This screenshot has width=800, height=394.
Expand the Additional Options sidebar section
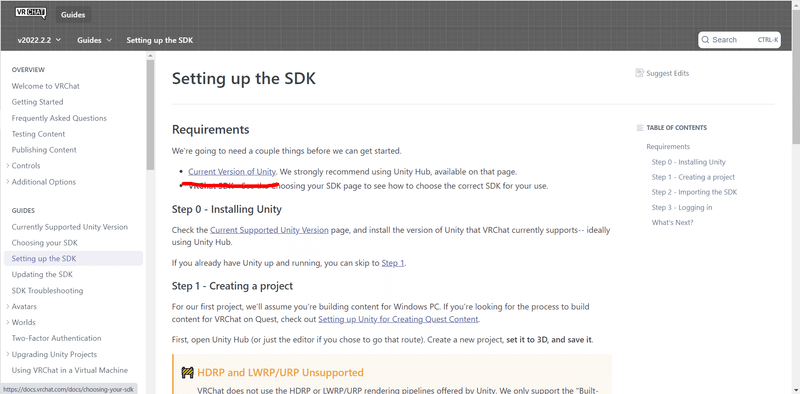pyautogui.click(x=8, y=182)
